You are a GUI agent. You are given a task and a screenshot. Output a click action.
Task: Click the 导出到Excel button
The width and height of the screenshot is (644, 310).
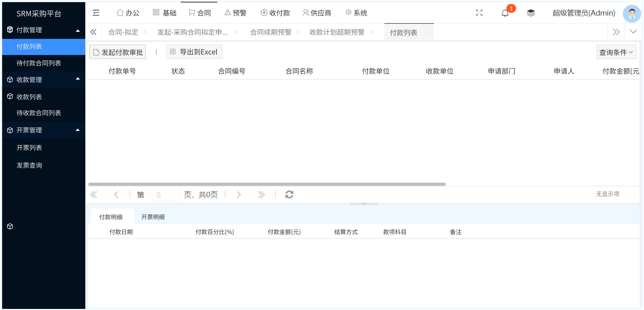coord(194,52)
